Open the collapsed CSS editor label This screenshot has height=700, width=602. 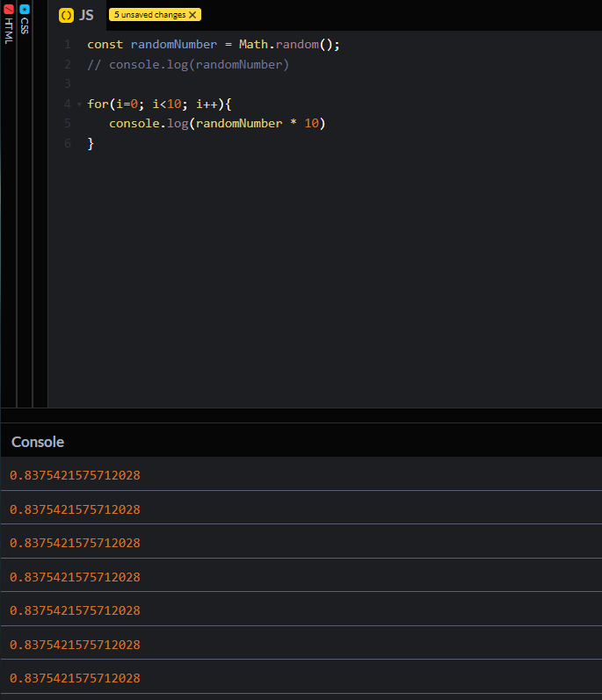point(24,26)
